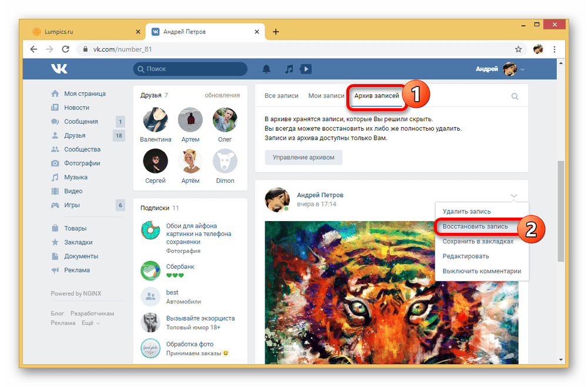Open notifications bell icon
This screenshot has height=387, width=588.
point(266,69)
